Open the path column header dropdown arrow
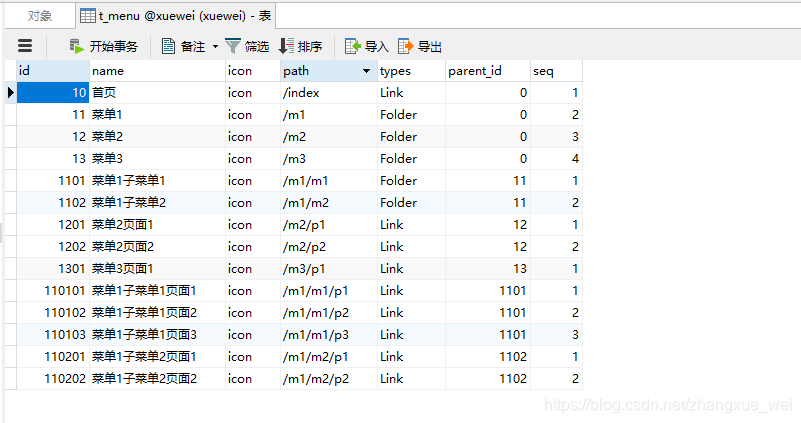 tap(366, 71)
